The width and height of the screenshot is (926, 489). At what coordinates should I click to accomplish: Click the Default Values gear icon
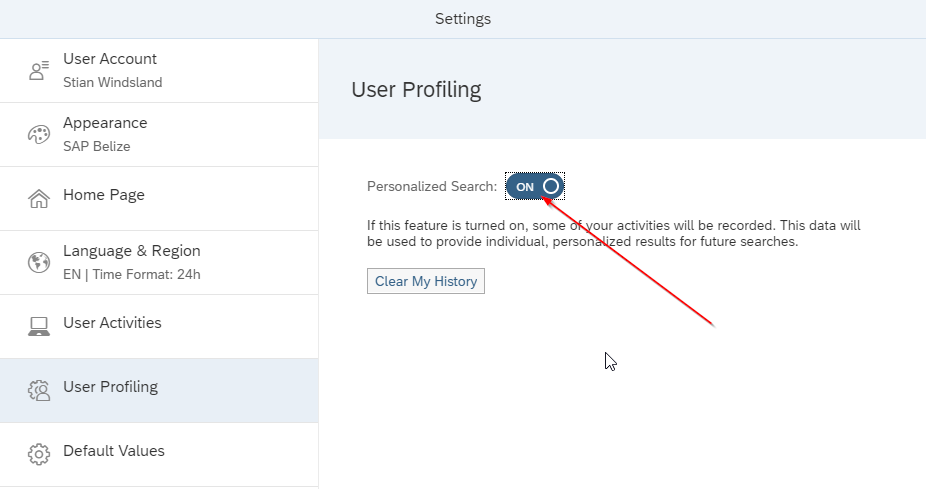39,454
